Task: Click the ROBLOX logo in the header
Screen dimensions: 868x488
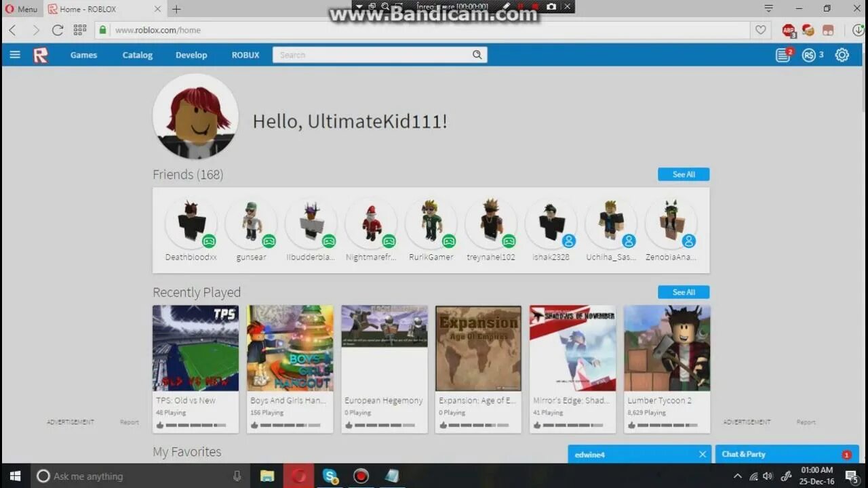Action: pos(41,55)
